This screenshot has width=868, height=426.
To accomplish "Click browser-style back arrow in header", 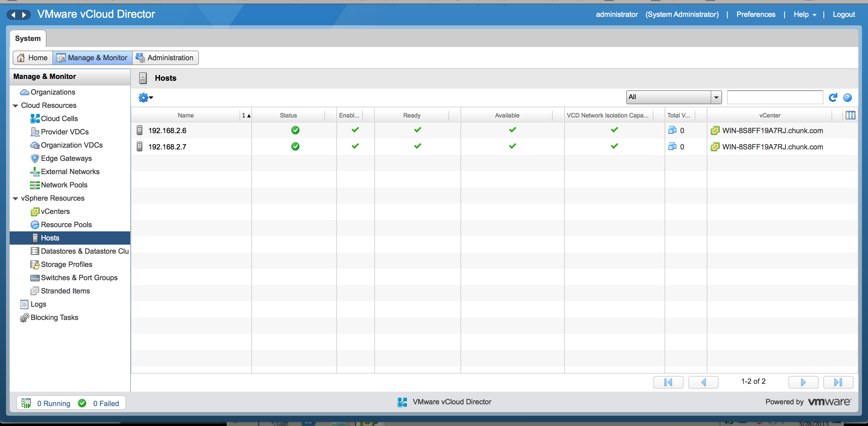I will pos(13,14).
